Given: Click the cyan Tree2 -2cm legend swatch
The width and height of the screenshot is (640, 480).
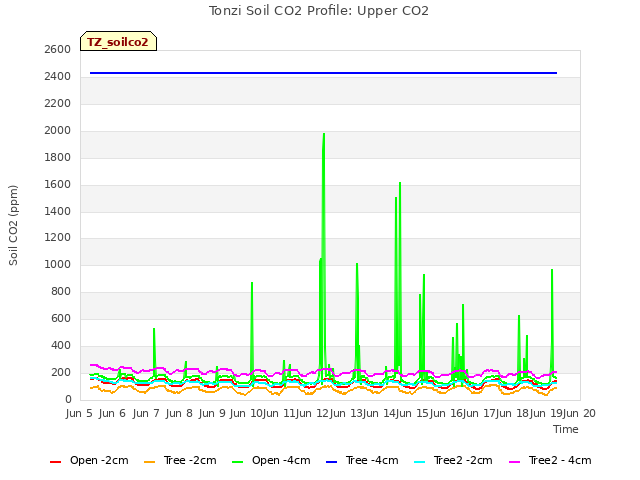Looking at the screenshot, I should [420, 462].
